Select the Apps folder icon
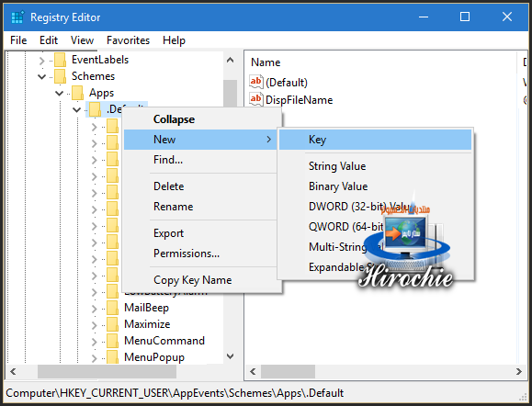 78,93
